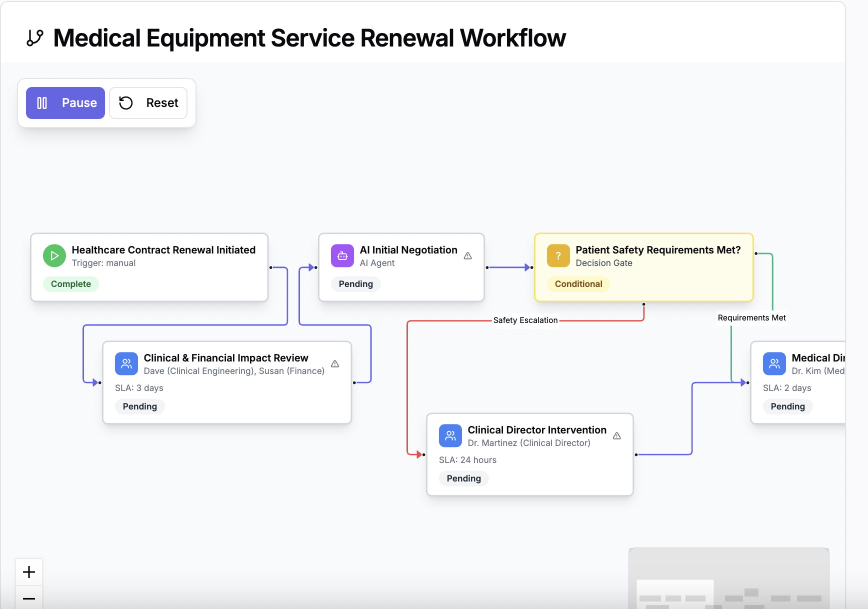868x609 pixels.
Task: Click the Complete status badge
Action: tap(71, 284)
